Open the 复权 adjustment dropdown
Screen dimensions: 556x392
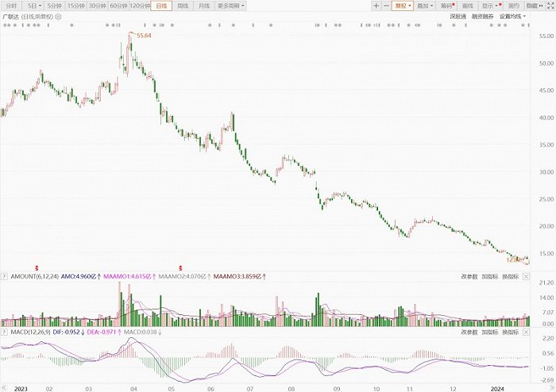click(403, 6)
